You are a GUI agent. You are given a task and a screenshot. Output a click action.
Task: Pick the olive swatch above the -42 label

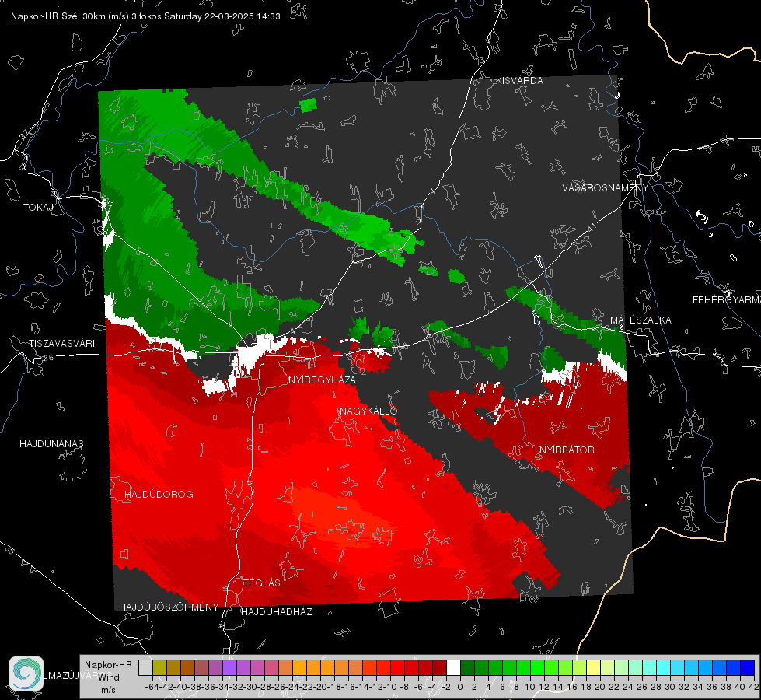[159, 668]
